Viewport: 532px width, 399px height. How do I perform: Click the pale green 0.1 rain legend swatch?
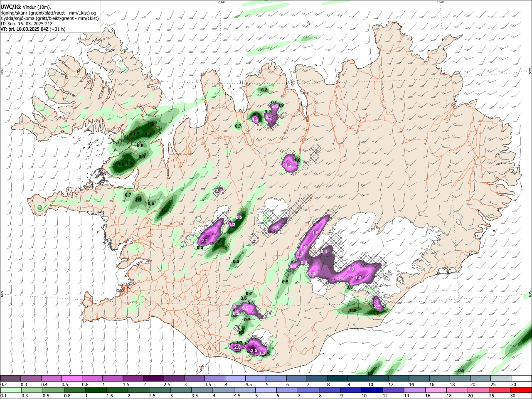[x=10, y=390]
